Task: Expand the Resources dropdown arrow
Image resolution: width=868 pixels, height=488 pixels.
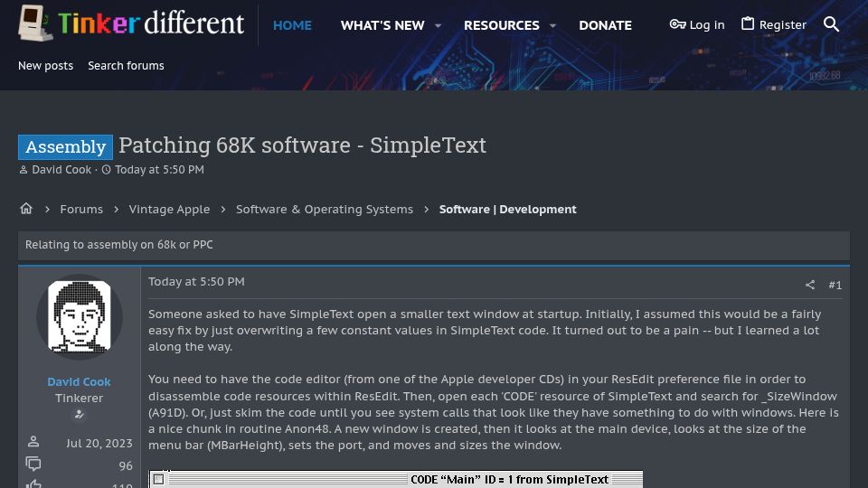Action: (x=552, y=25)
